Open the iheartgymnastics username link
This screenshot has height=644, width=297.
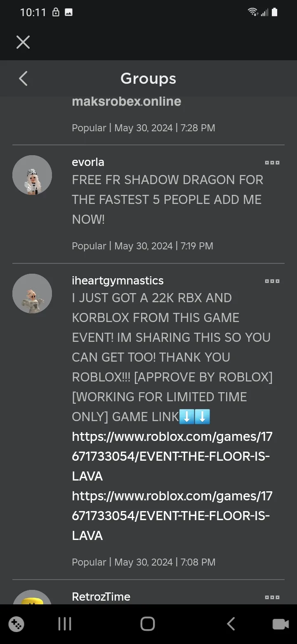tap(118, 281)
